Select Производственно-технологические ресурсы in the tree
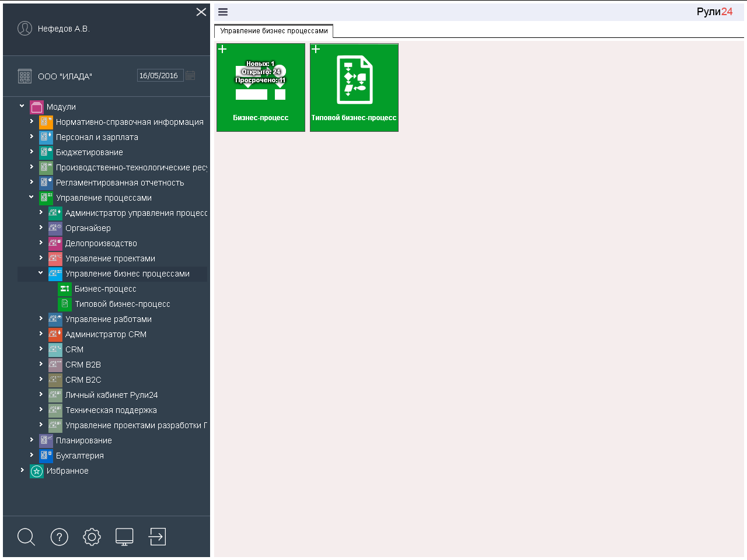The width and height of the screenshot is (747, 560). [x=131, y=167]
